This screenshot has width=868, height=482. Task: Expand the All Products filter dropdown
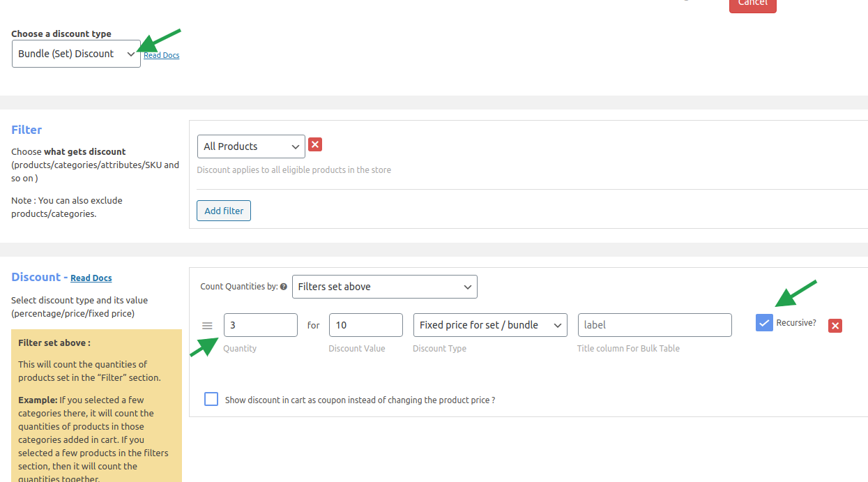point(251,146)
